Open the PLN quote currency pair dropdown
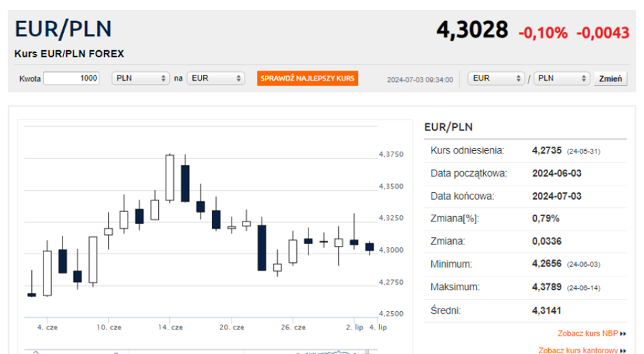Screen dimensions: 644x354 (x=561, y=78)
